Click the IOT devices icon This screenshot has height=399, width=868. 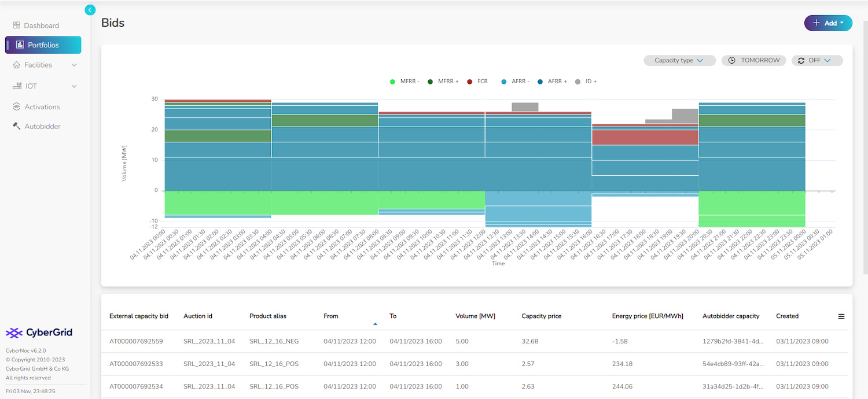pyautogui.click(x=16, y=86)
